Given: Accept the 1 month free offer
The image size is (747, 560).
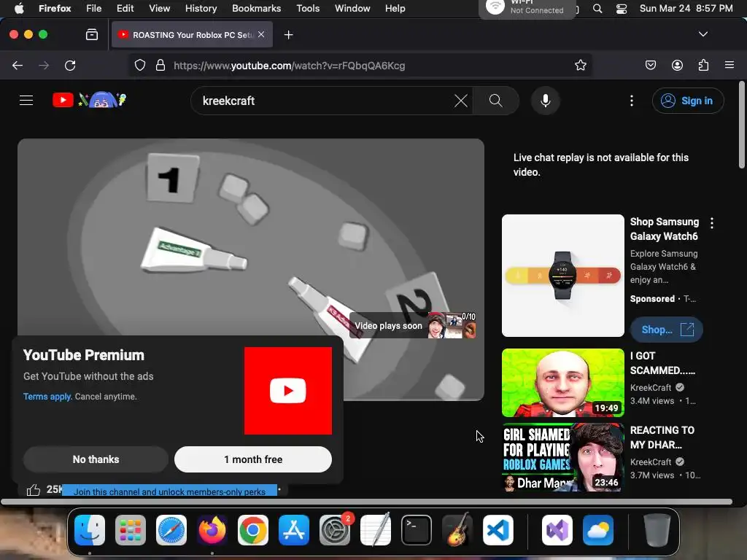Looking at the screenshot, I should (253, 459).
